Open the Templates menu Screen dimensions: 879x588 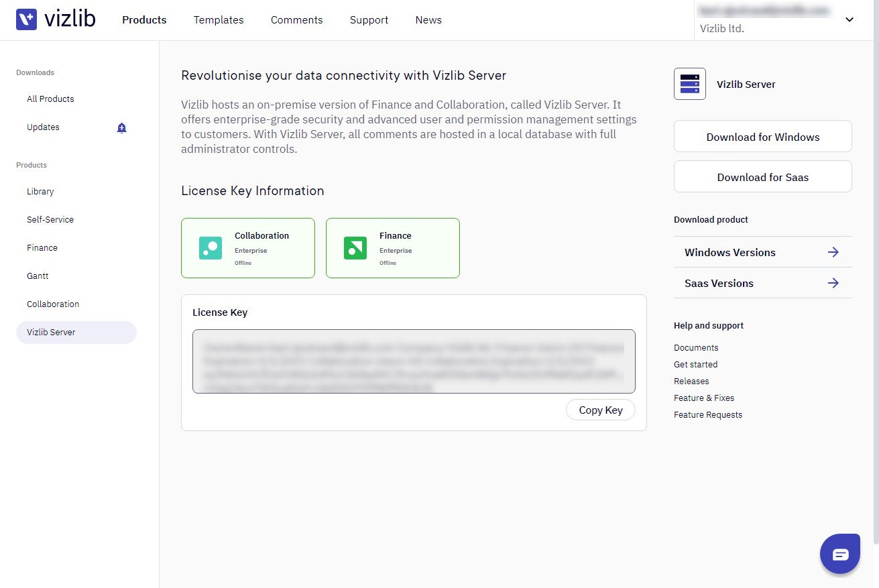click(x=219, y=20)
